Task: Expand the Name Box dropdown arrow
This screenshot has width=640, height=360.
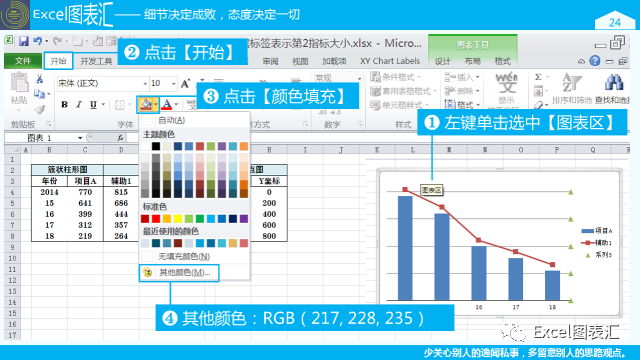Action: tap(80, 138)
